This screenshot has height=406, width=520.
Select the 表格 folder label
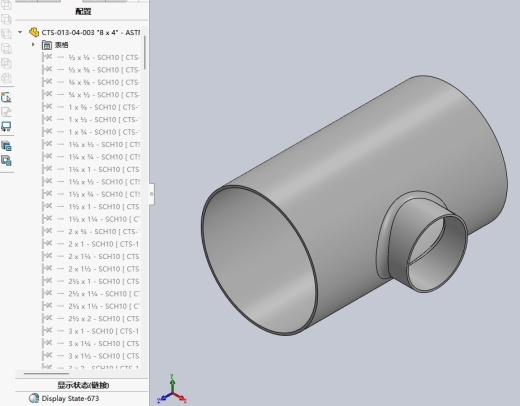tap(61, 45)
